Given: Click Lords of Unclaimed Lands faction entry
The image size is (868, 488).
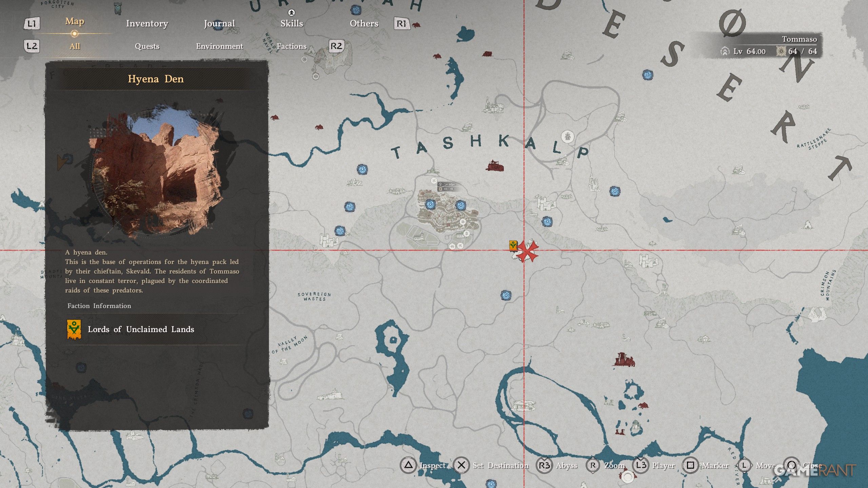Looking at the screenshot, I should pyautogui.click(x=141, y=329).
